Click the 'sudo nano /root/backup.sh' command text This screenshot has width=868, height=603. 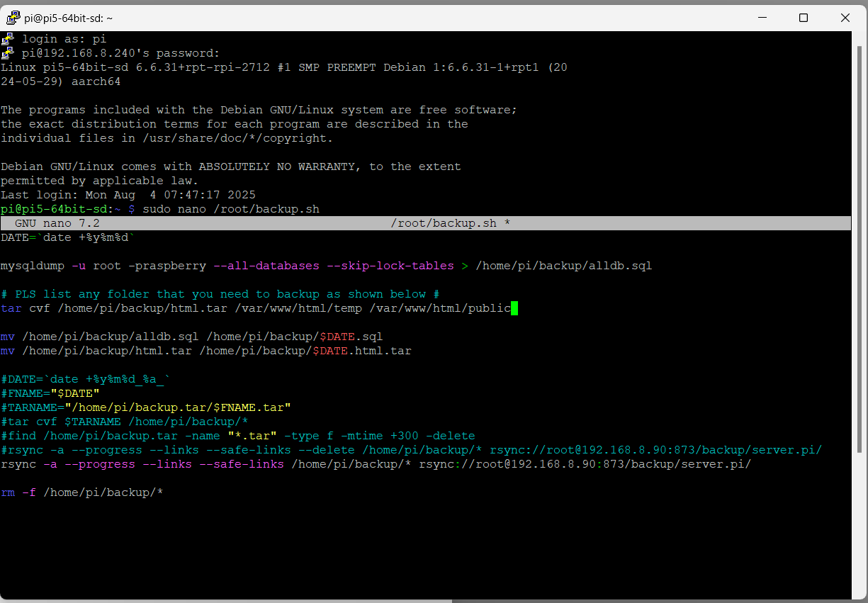(231, 209)
